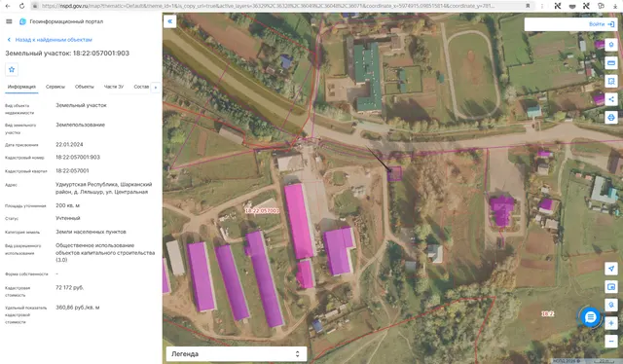Click the area value 200 кв. м
Viewport: 623px width, 364px height.
67,205
